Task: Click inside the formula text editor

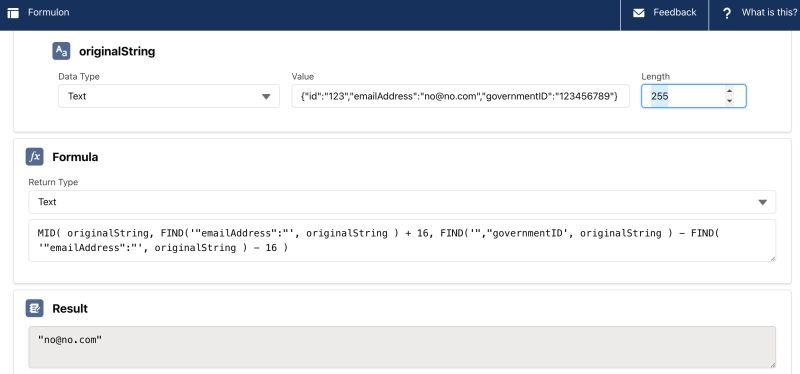Action: [x=402, y=240]
